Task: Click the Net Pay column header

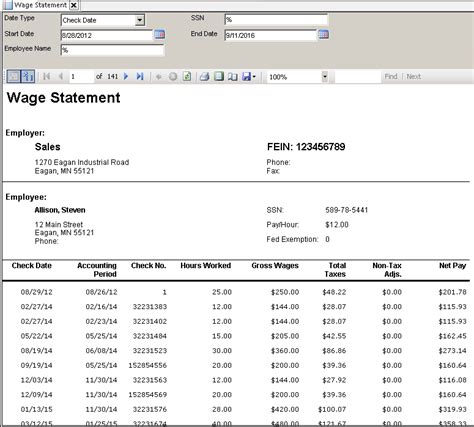Action: click(x=452, y=266)
